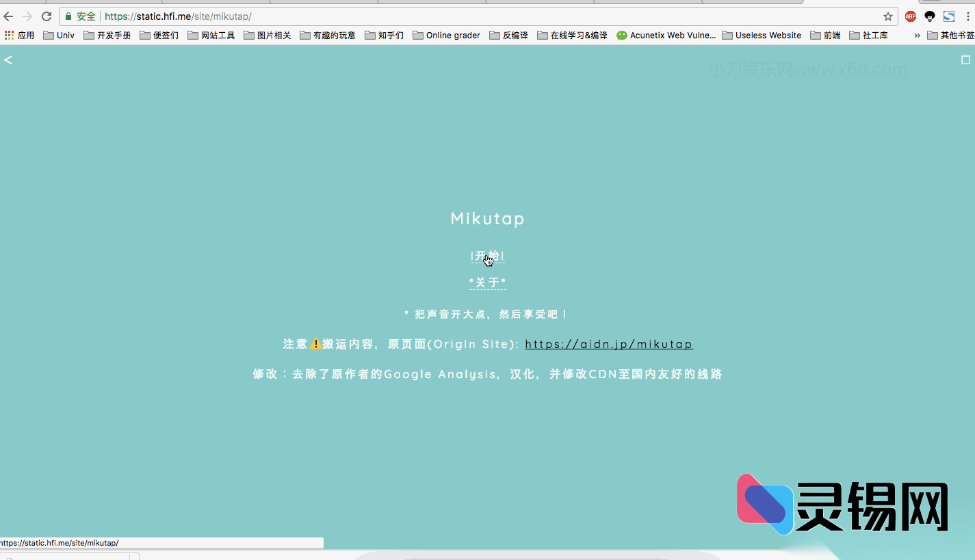
Task: Expand hidden bookmarks via the chevron
Action: [x=917, y=35]
